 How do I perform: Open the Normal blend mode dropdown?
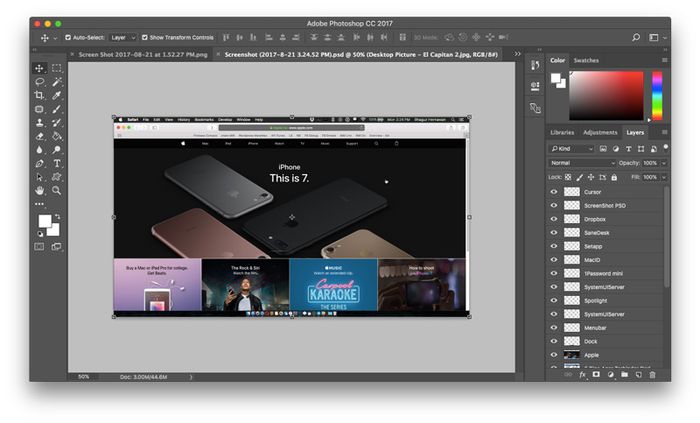tap(582, 163)
